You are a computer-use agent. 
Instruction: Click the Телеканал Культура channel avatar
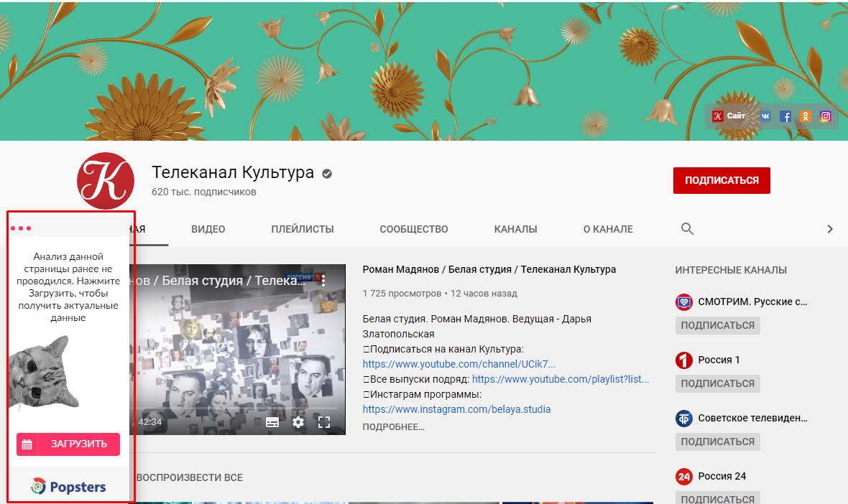click(106, 181)
